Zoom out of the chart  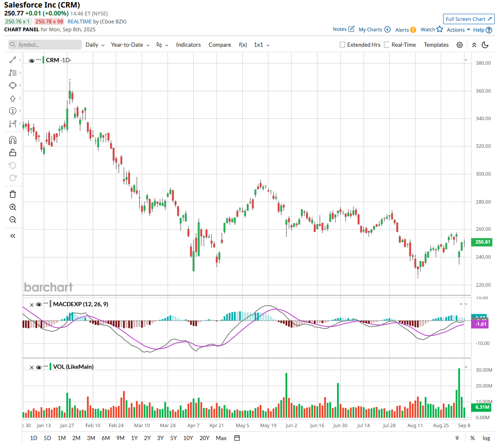pos(13,220)
